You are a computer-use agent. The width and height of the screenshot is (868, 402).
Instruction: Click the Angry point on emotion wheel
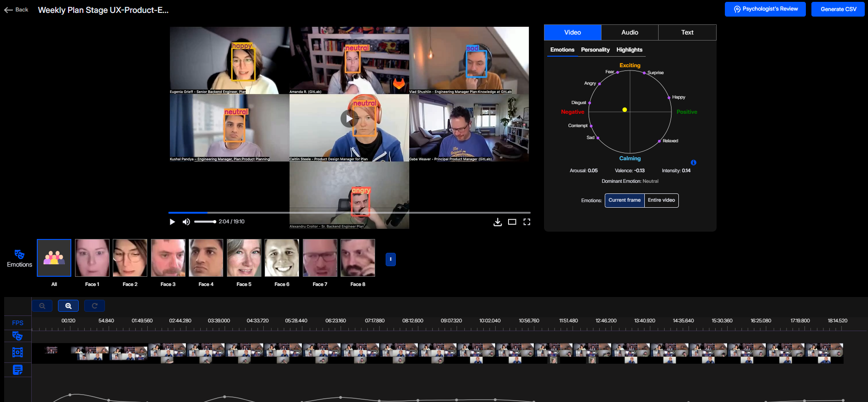pyautogui.click(x=599, y=84)
